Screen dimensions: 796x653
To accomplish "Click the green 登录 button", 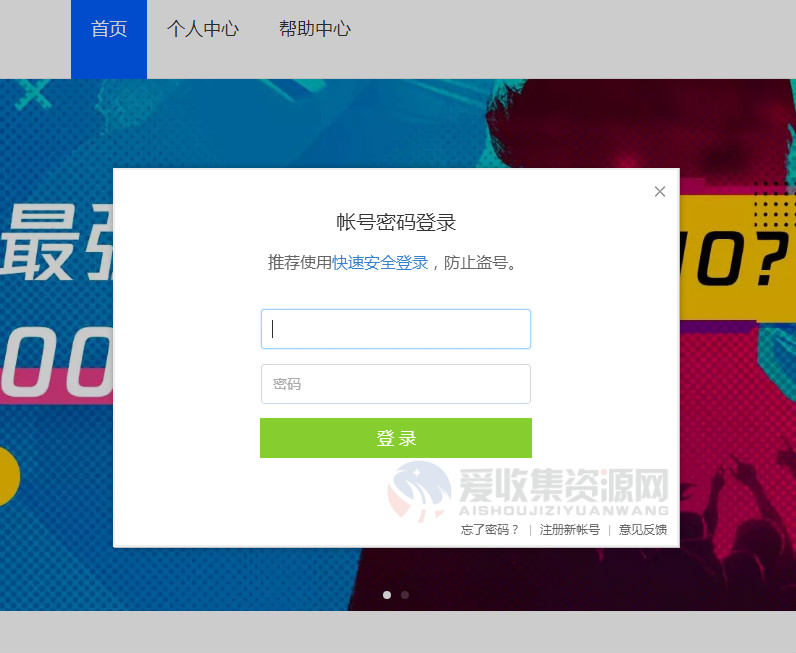I will click(396, 438).
